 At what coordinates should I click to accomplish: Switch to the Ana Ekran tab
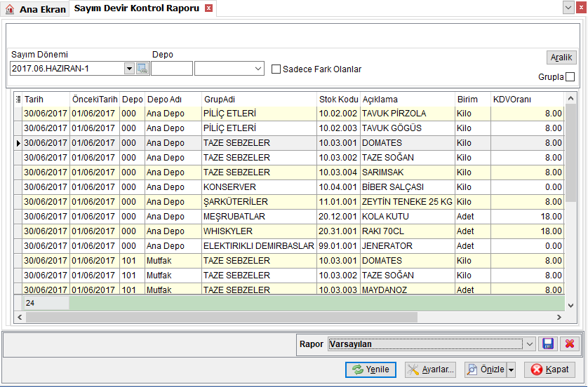point(36,9)
